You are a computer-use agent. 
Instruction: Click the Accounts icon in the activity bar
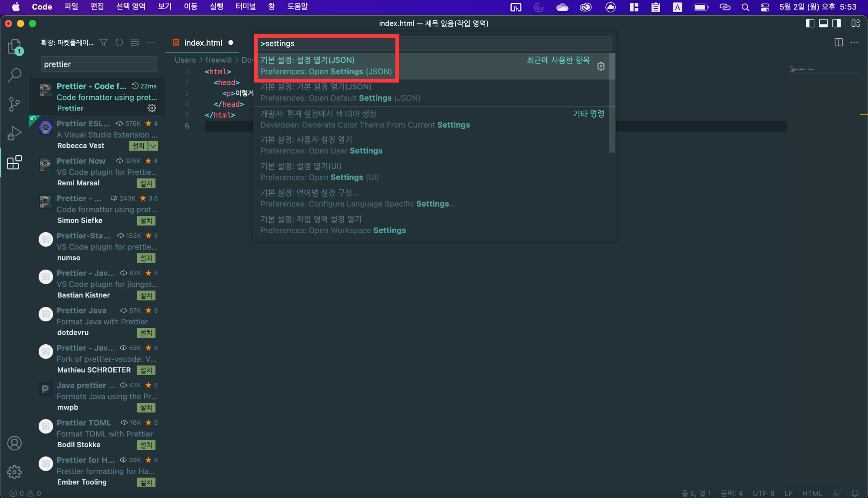click(14, 443)
